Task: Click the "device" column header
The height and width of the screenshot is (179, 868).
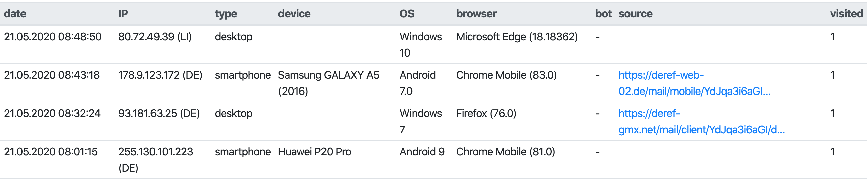Action: [x=294, y=14]
